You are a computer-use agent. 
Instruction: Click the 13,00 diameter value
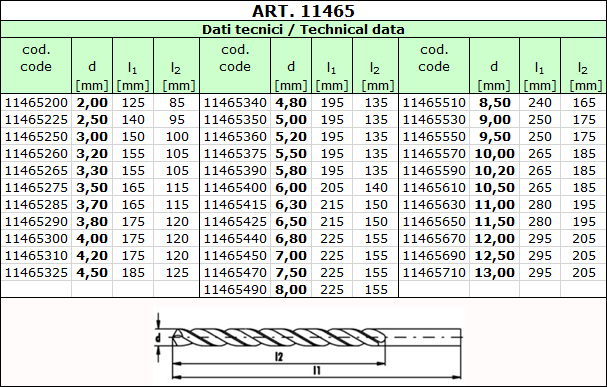[x=494, y=272]
